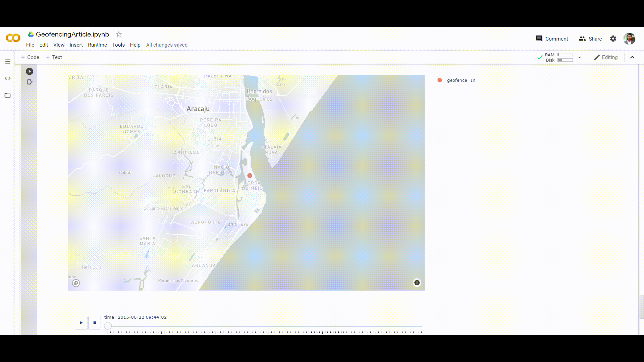Collapse the notebook header with the chevron
This screenshot has width=644, height=362.
pyautogui.click(x=632, y=57)
